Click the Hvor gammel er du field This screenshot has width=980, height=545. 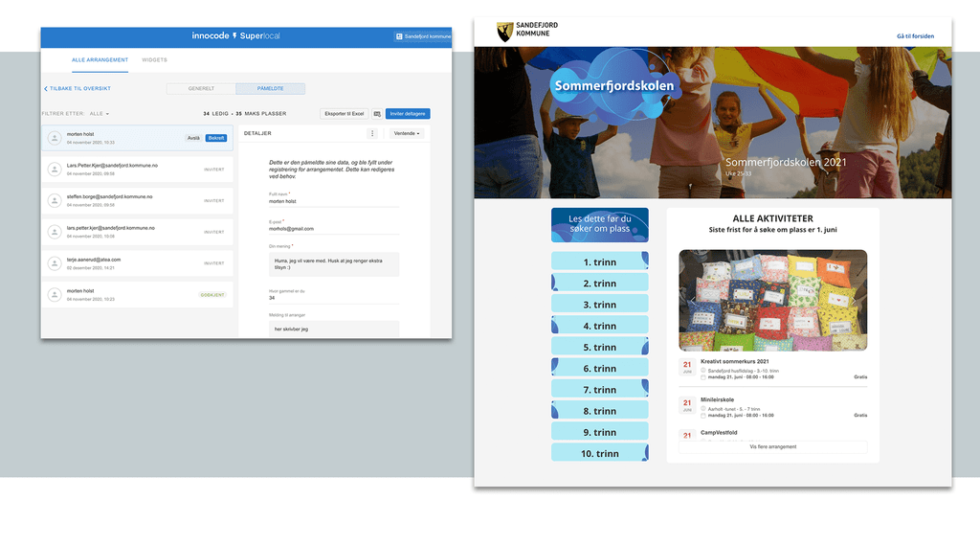tap(334, 299)
